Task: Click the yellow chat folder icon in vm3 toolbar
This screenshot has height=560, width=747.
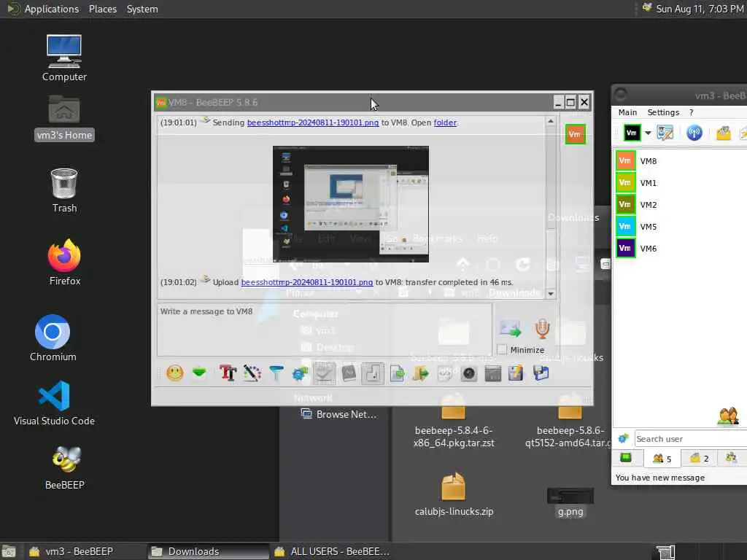Action: click(x=723, y=133)
